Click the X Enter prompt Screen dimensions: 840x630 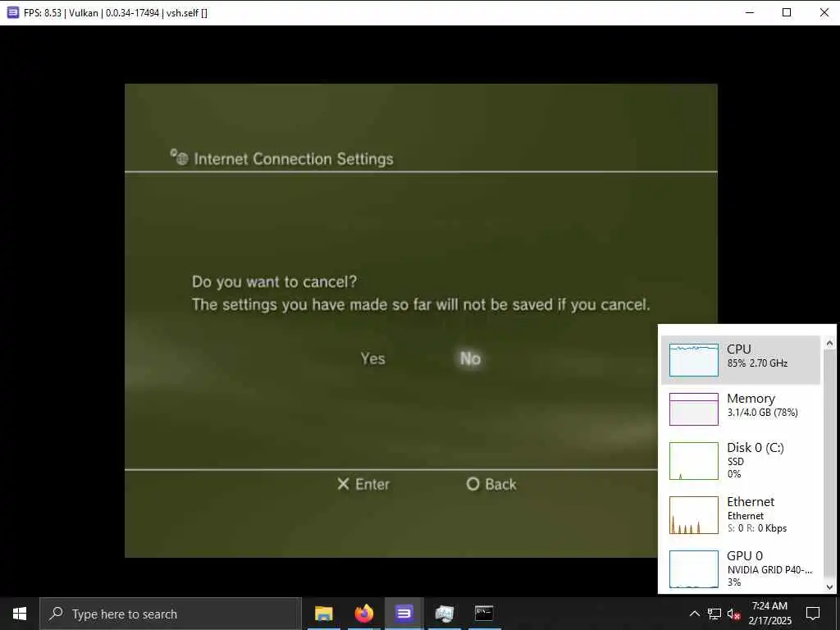point(363,484)
